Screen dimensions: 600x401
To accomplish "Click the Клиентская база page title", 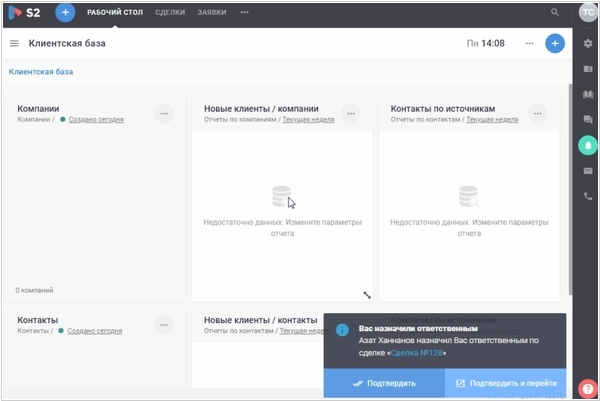I will (x=67, y=43).
